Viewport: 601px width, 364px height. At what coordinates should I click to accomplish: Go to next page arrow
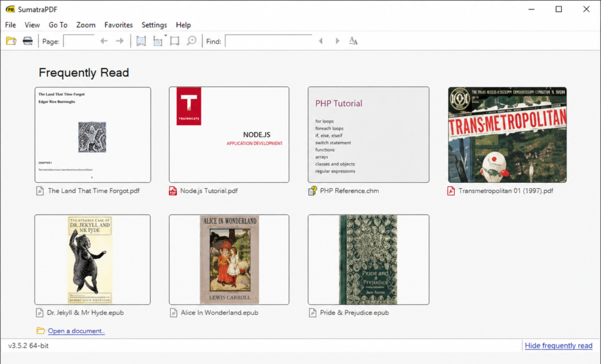120,41
